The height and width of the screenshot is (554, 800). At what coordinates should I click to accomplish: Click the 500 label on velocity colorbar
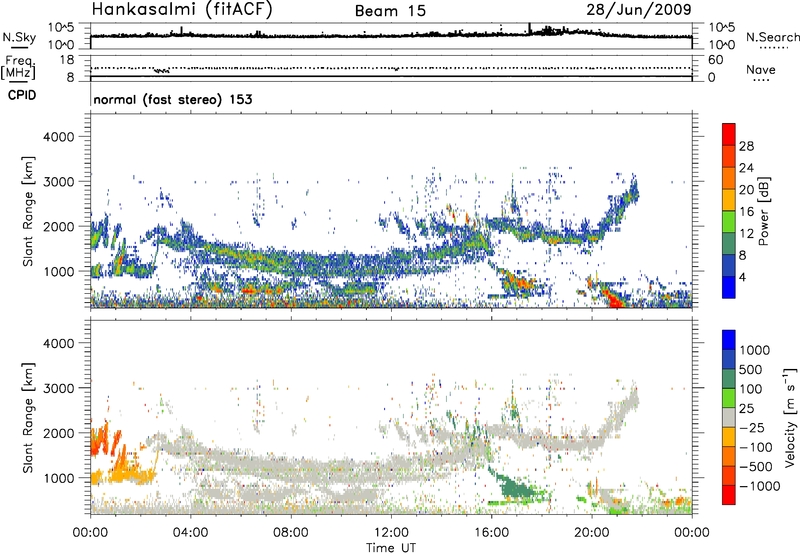(x=751, y=370)
